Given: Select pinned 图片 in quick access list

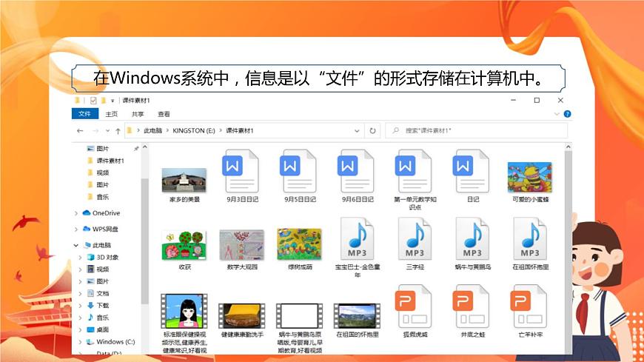Looking at the screenshot, I should click(103, 148).
